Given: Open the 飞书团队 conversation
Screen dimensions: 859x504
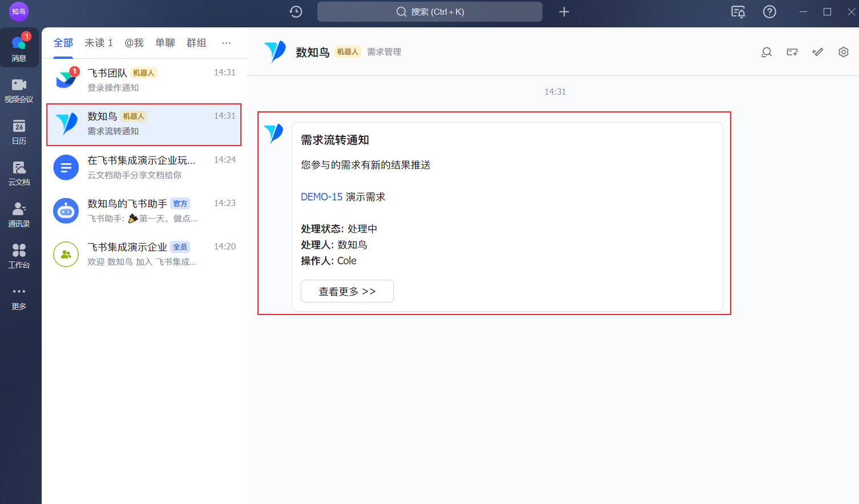Looking at the screenshot, I should (144, 80).
